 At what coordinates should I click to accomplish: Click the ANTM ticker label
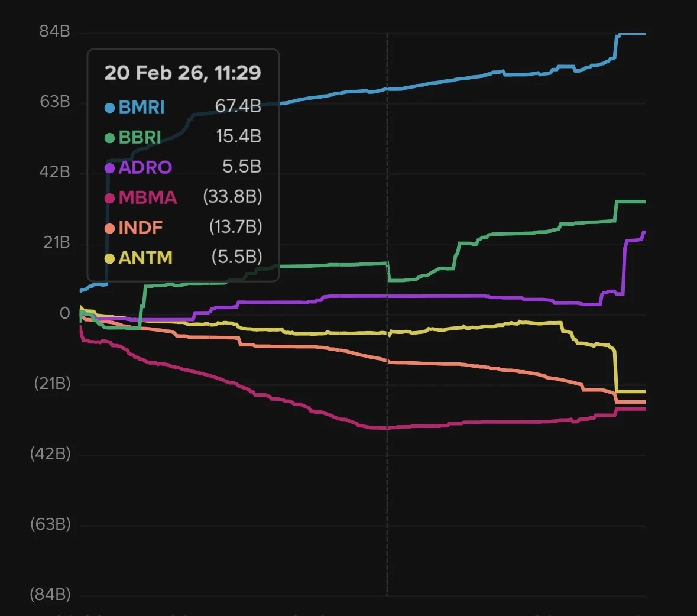tap(145, 258)
